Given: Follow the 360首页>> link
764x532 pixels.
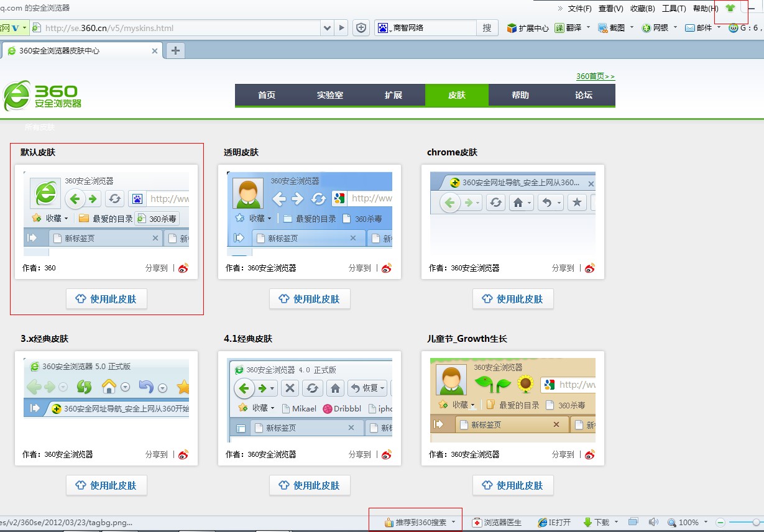Looking at the screenshot, I should click(x=596, y=76).
